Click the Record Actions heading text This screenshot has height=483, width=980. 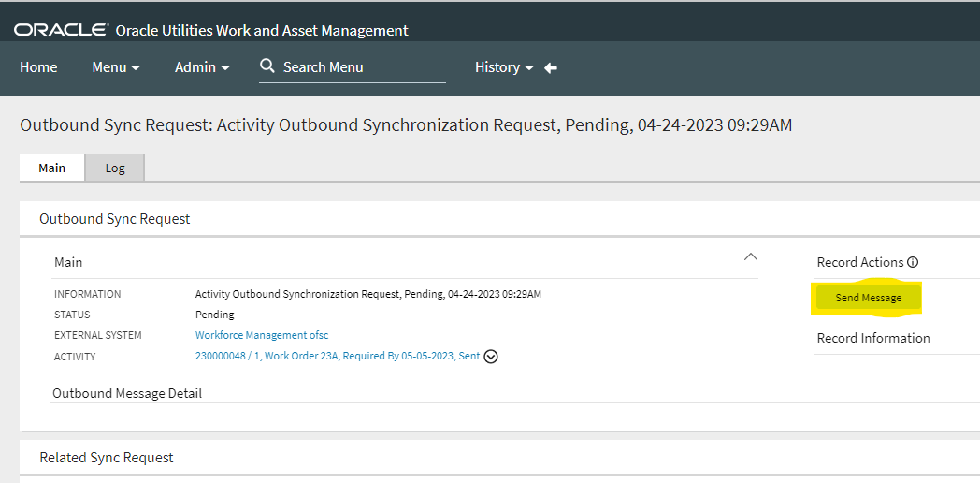click(x=860, y=262)
